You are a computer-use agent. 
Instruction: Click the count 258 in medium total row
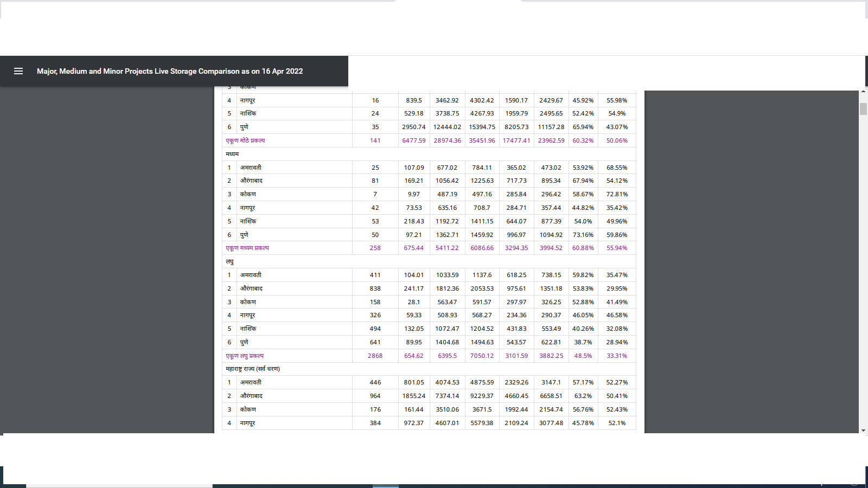(x=375, y=248)
